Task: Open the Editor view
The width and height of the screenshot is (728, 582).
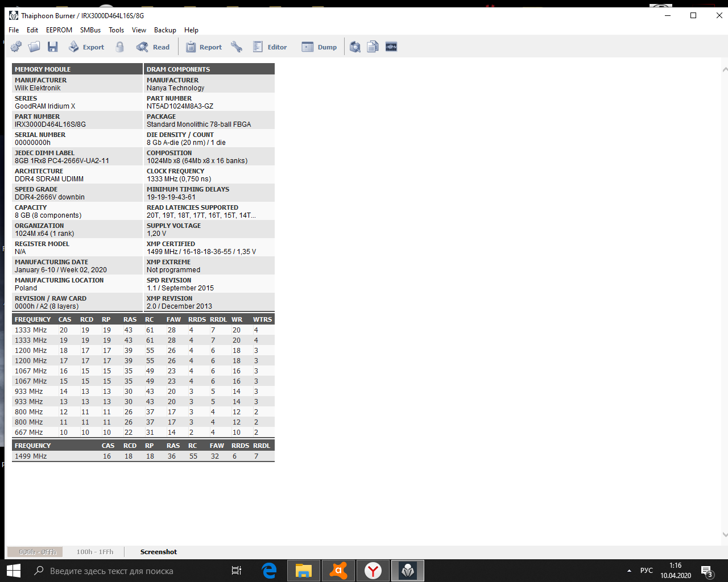Action: click(x=270, y=47)
